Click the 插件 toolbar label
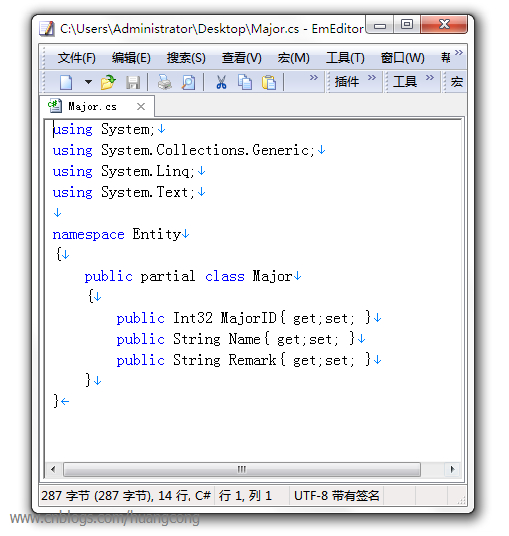 347,82
